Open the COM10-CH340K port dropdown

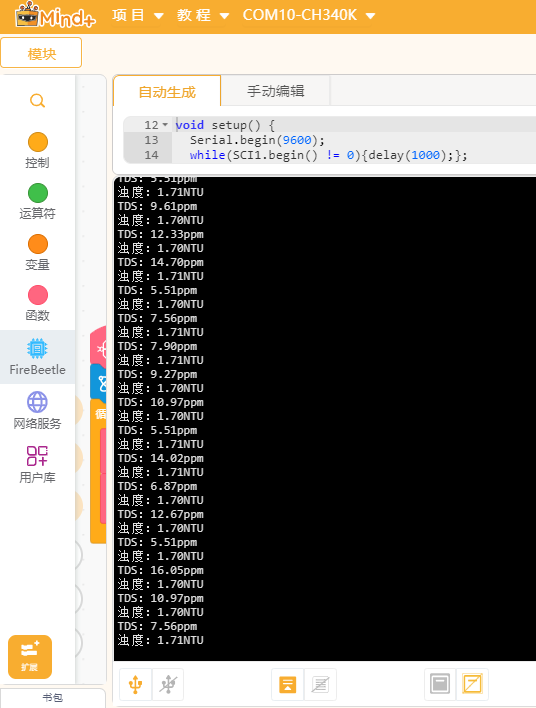click(309, 15)
